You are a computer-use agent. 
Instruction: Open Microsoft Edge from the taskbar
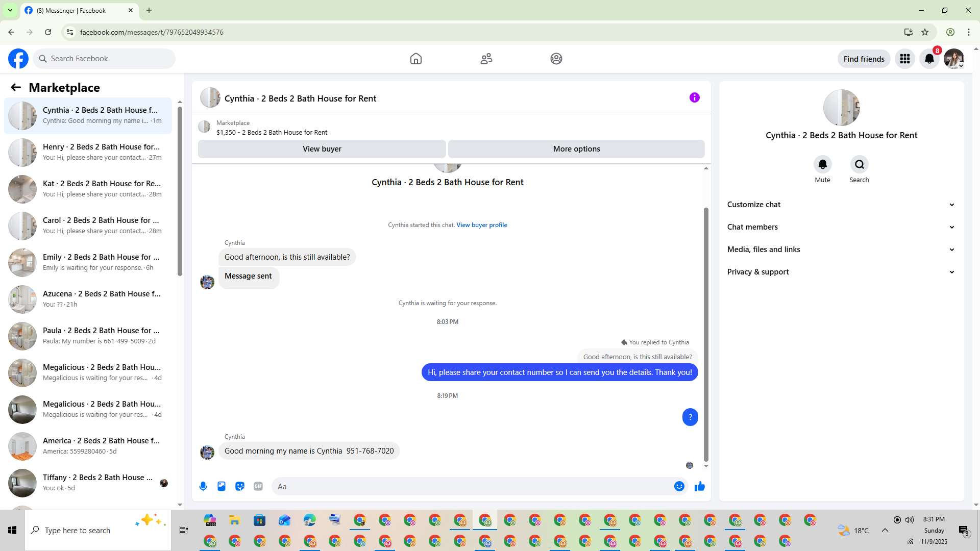pyautogui.click(x=310, y=520)
